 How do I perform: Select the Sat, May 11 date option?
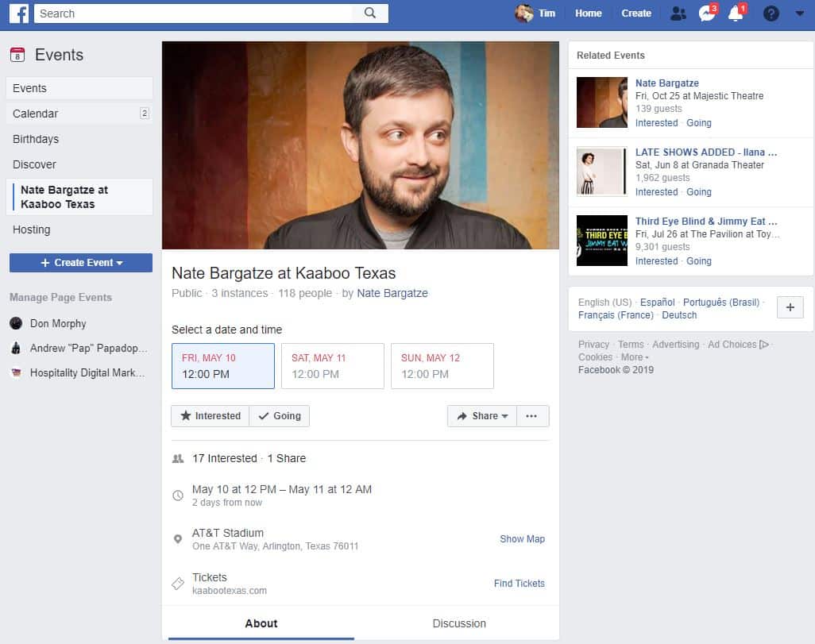[x=333, y=366]
